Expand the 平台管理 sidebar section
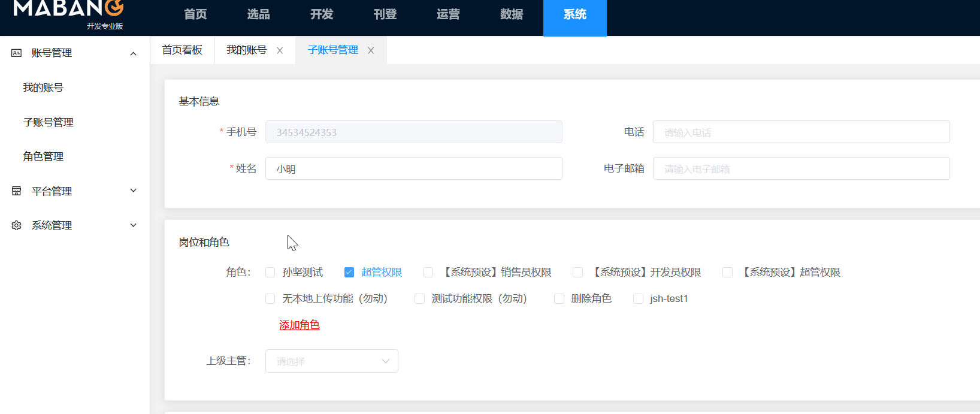 pyautogui.click(x=133, y=191)
